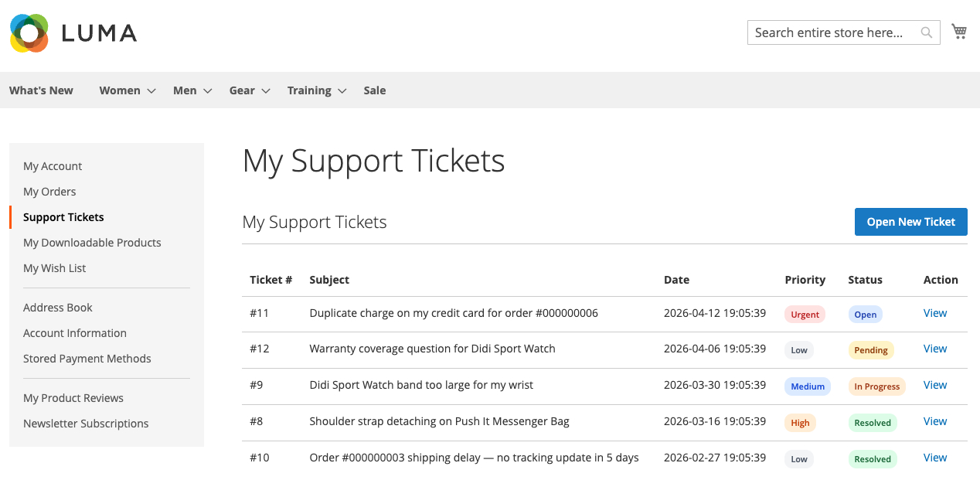Open the shopping cart icon
The width and height of the screenshot is (980, 480).
click(959, 32)
